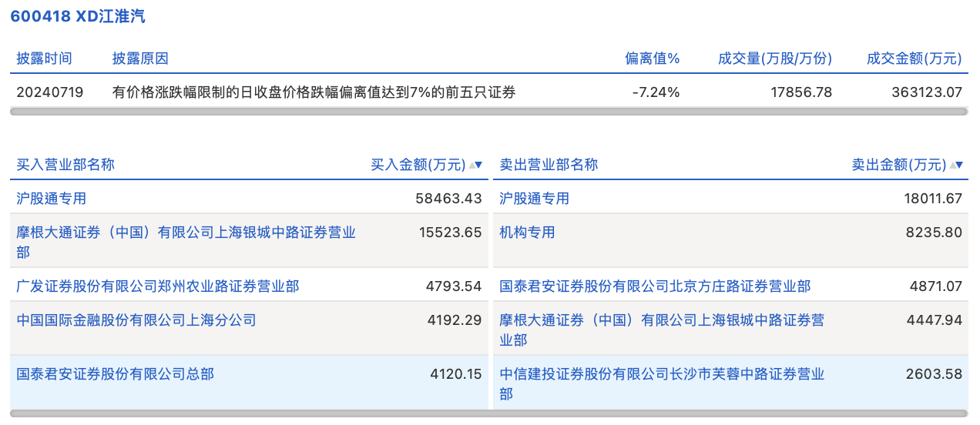This screenshot has height=425, width=980.
Task: Open the 600418 XD江淮汽 stock title
Action: click(x=78, y=16)
